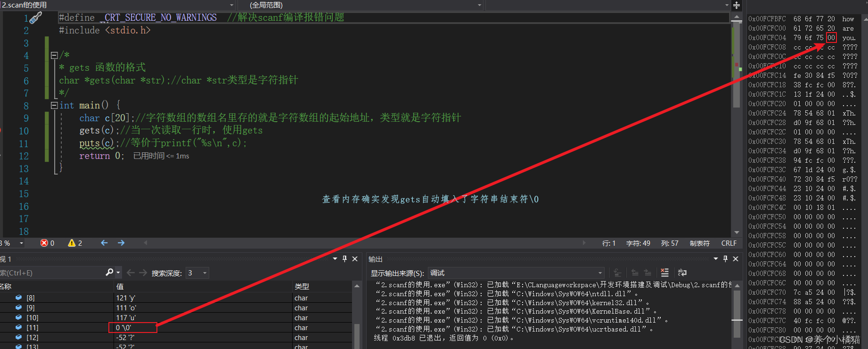Click the watch window search field
The image size is (868, 349).
[x=52, y=273]
